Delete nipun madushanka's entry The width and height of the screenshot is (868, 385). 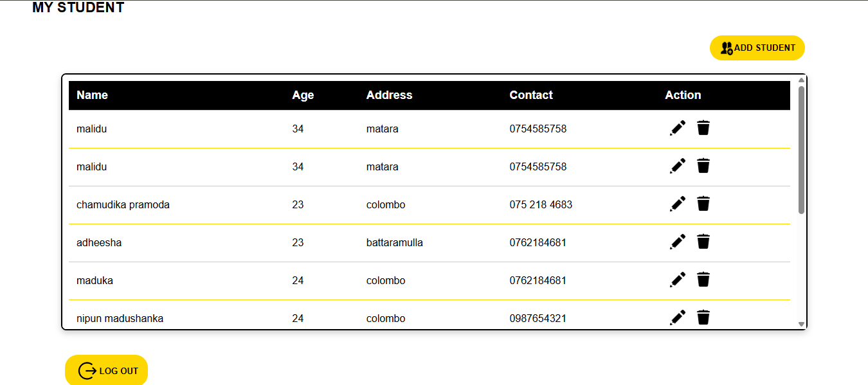click(703, 317)
